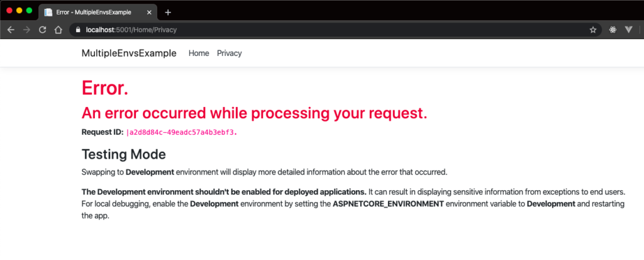Reload the current page

pos(42,30)
